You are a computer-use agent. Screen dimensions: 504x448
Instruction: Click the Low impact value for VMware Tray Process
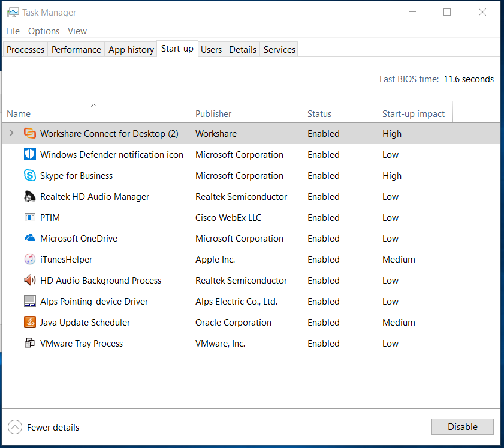pos(390,343)
